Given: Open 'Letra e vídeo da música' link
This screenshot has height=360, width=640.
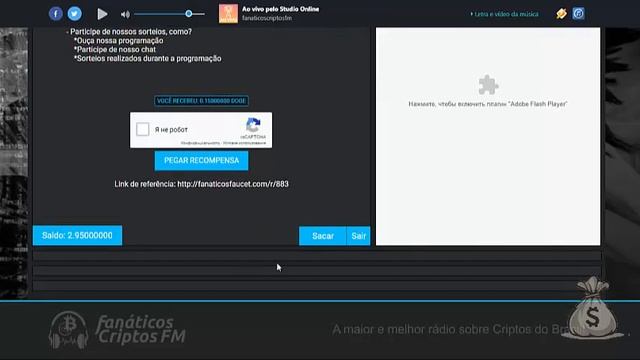Looking at the screenshot, I should click(x=506, y=14).
